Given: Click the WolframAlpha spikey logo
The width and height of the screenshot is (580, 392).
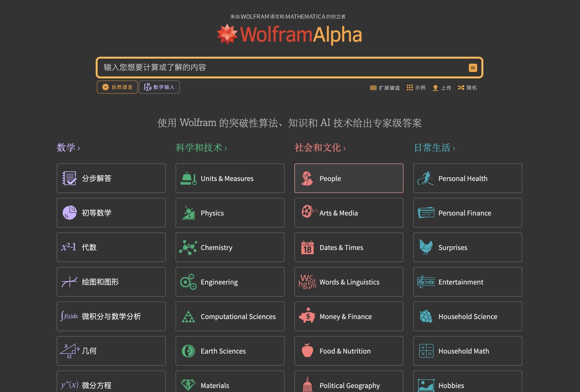Looking at the screenshot, I should (x=227, y=34).
